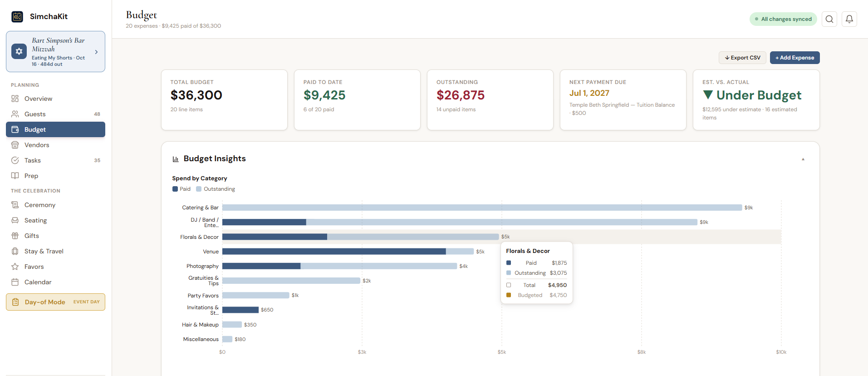The image size is (868, 376).
Task: Collapse the Budget Insights panel arrow
Action: click(x=803, y=159)
